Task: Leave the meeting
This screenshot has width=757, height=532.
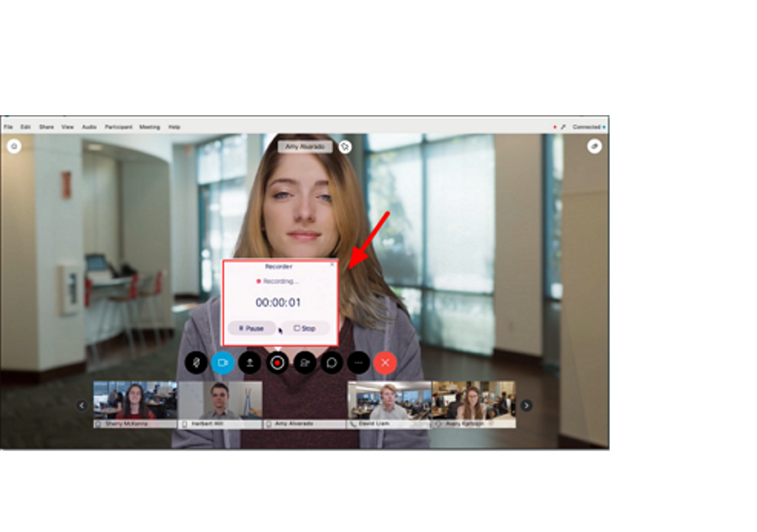Action: coord(384,363)
